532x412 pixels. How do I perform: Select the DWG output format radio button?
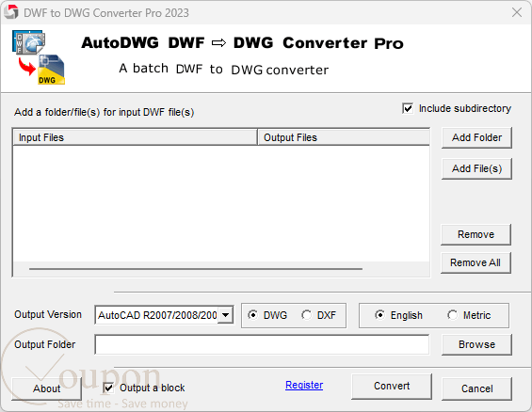[252, 315]
